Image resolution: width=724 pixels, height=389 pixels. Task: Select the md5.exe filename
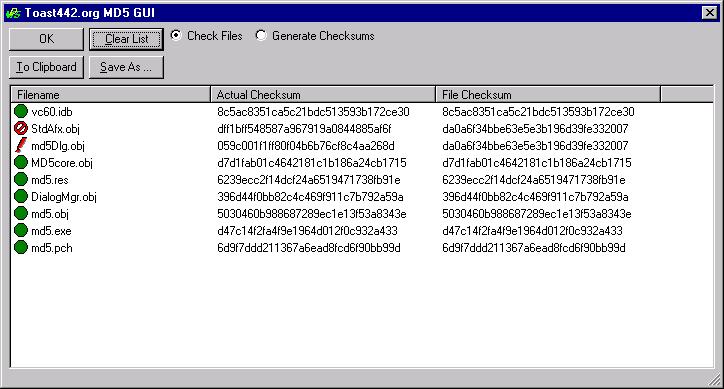tap(51, 231)
